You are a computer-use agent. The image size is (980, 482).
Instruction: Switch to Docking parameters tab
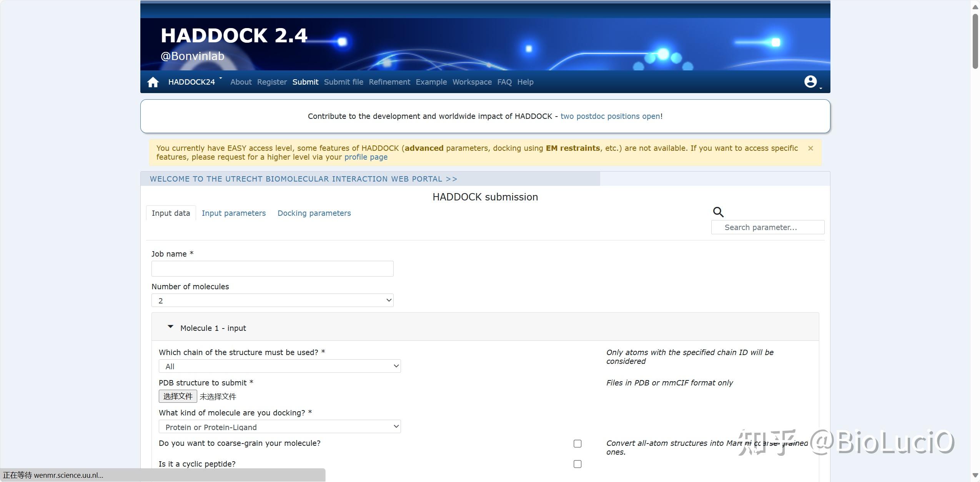(314, 213)
